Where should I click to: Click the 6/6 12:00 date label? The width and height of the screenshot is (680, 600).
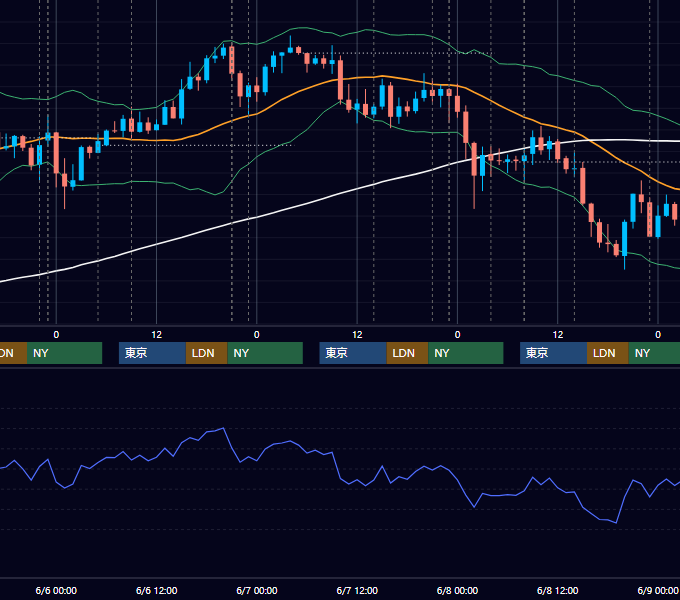(x=157, y=590)
